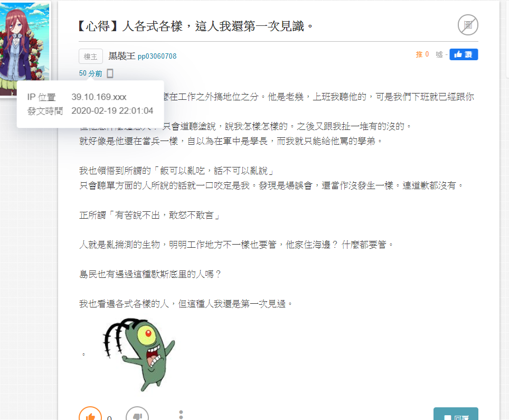Click the gray 噓 count
Screen dimensions: 509x420
(441, 54)
